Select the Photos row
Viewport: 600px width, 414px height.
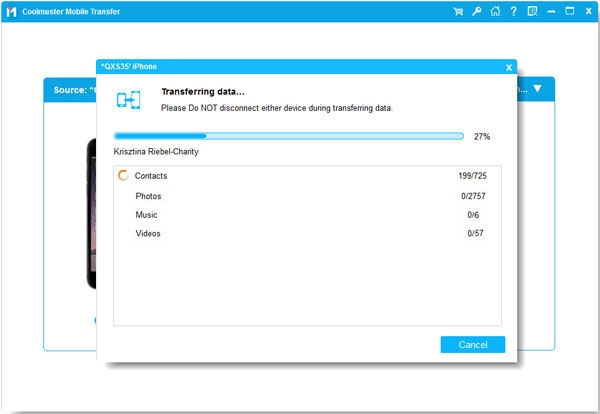pos(307,196)
